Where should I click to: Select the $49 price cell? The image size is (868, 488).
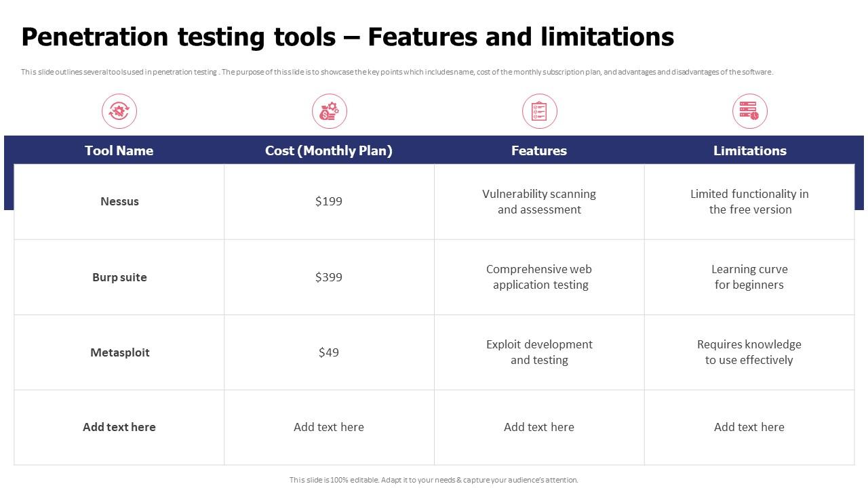329,352
